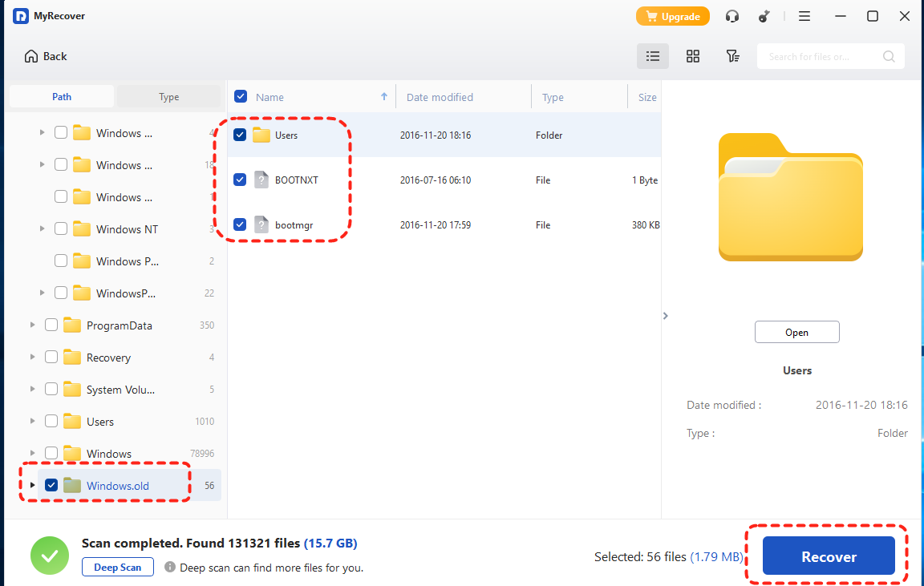The width and height of the screenshot is (924, 586).
Task: Expand the Windows.old tree node
Action: (32, 485)
